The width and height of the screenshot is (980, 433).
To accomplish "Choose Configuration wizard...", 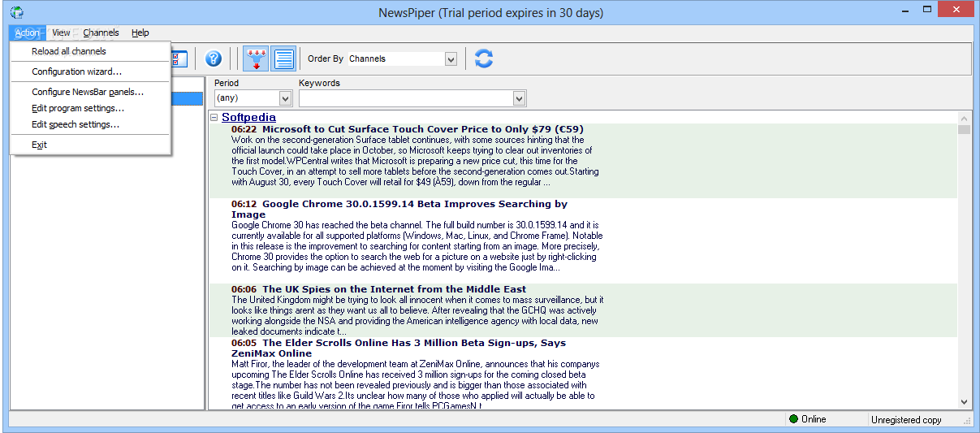I will [x=90, y=71].
